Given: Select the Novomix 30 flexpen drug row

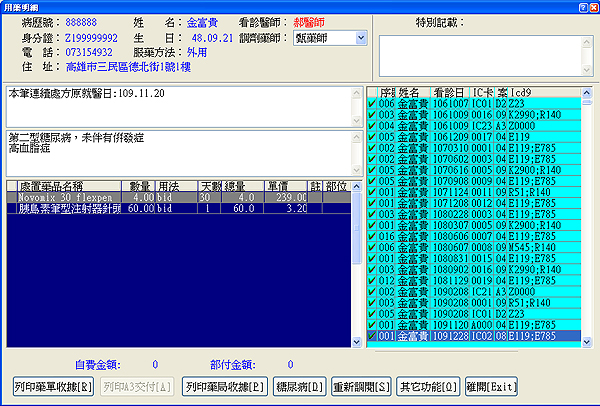Looking at the screenshot, I should pos(68,198).
